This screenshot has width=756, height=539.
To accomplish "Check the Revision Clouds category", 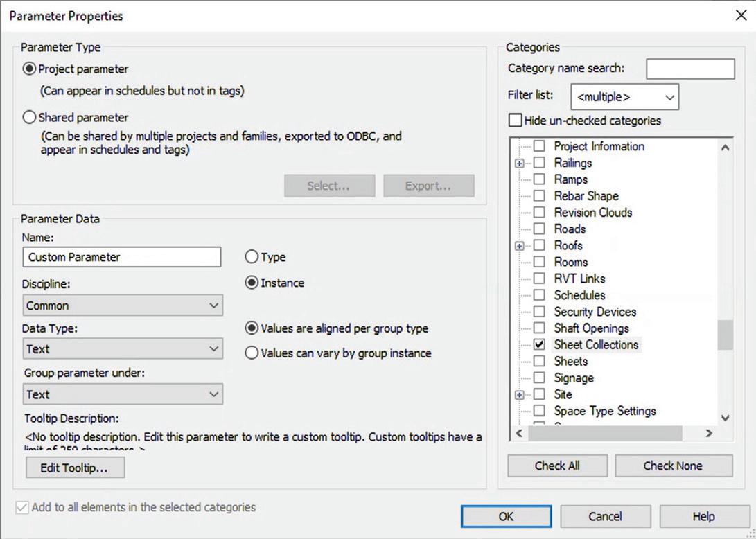I will 539,212.
